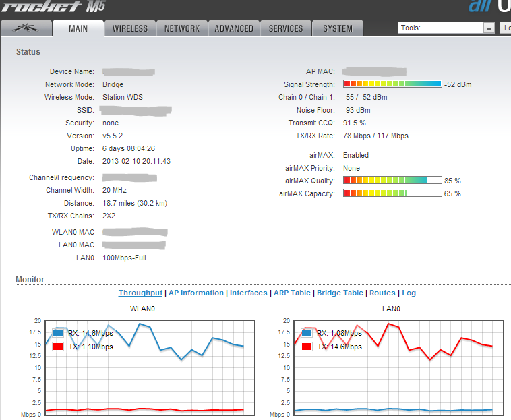Open the WIRELESS tab

pos(130,28)
